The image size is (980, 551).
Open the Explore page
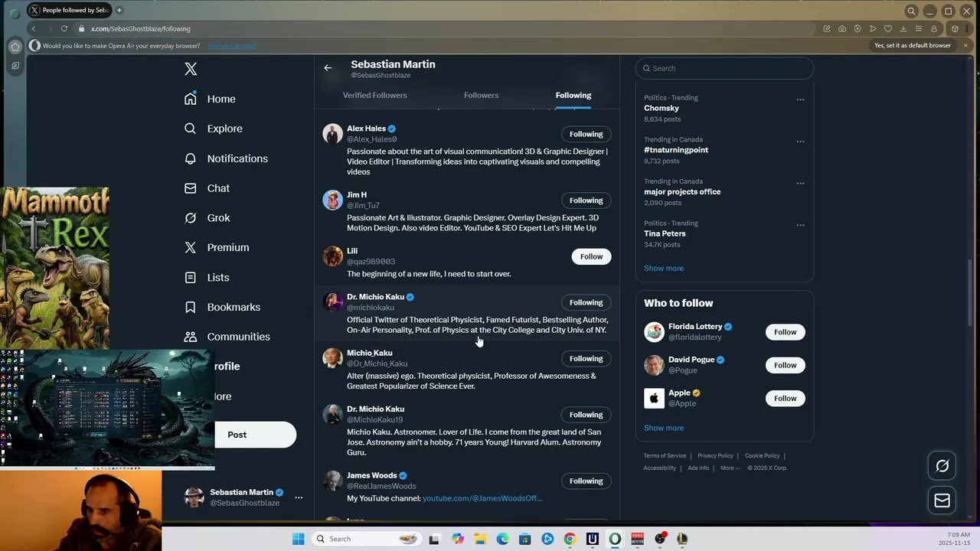click(x=213, y=129)
